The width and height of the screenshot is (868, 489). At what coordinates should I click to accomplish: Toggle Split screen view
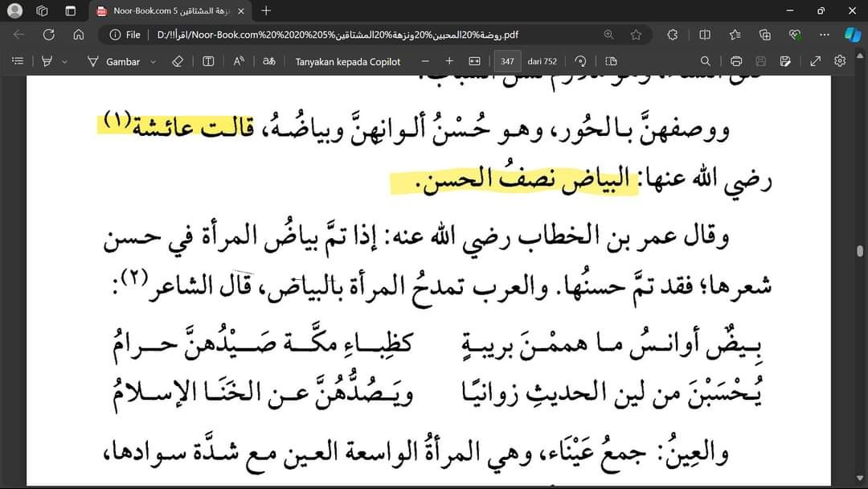[705, 35]
